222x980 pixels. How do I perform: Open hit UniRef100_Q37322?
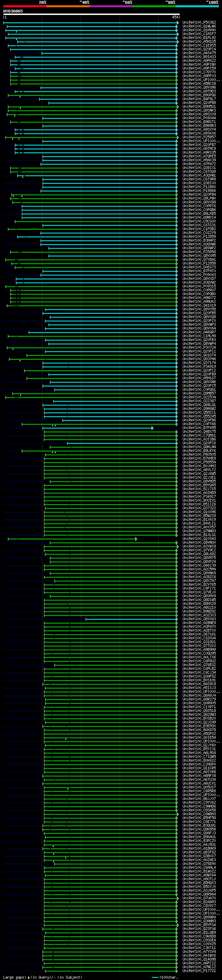199,508
